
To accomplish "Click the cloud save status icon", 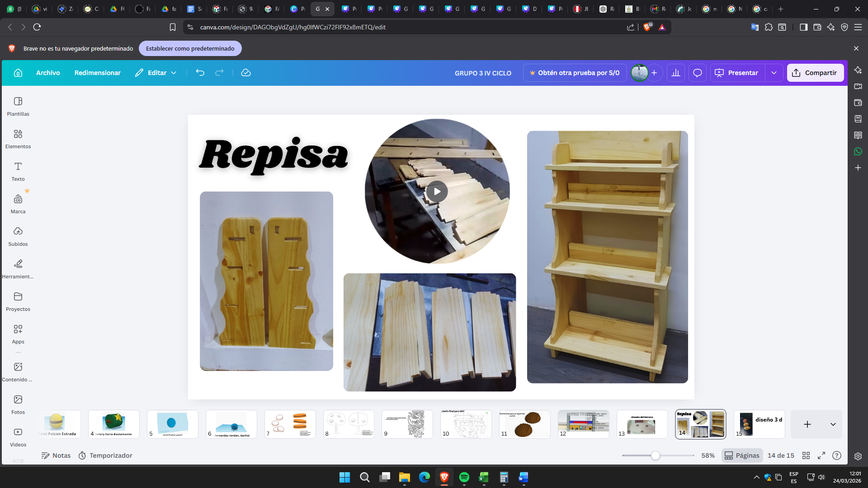I will [x=246, y=73].
